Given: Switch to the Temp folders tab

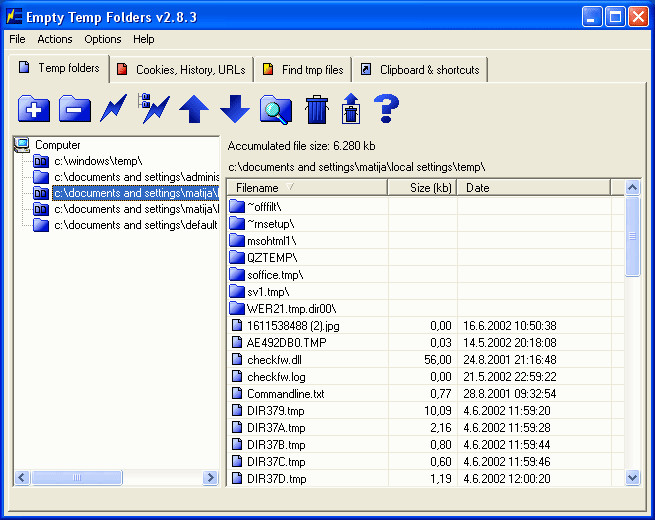Looking at the screenshot, I should pyautogui.click(x=59, y=68).
